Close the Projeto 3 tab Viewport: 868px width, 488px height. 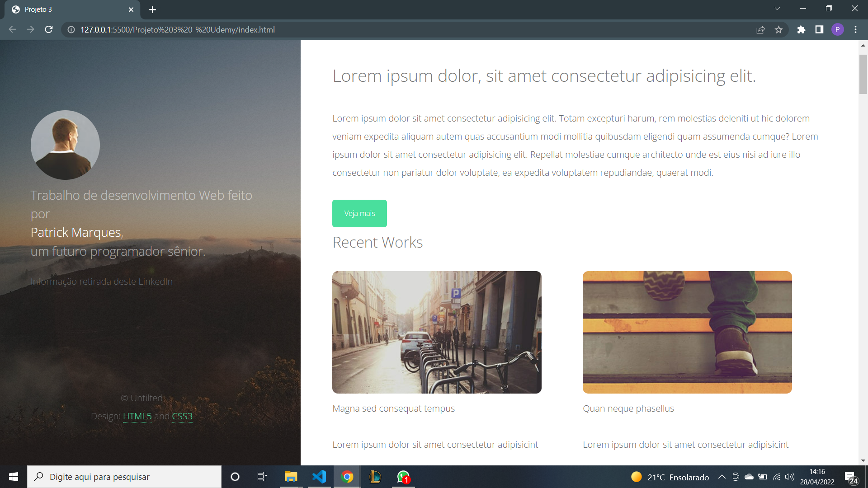131,9
